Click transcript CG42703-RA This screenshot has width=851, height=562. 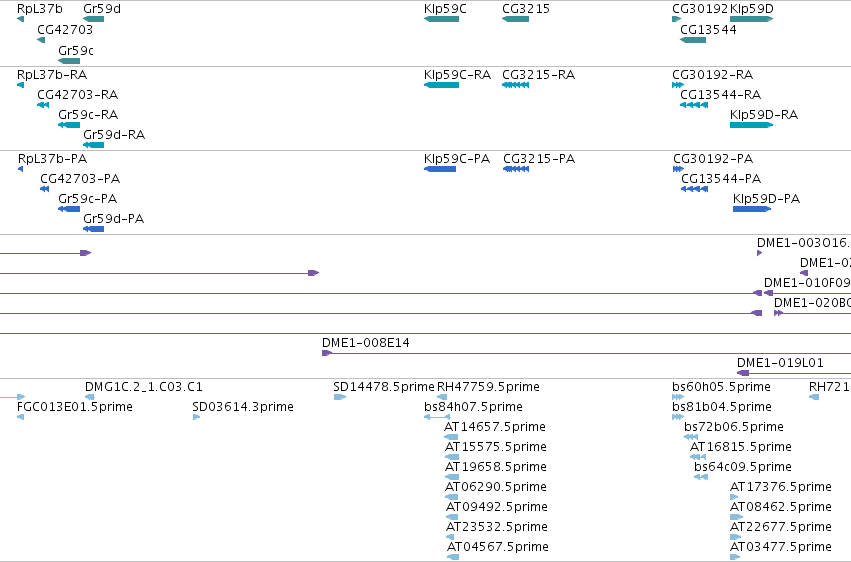(x=78, y=94)
